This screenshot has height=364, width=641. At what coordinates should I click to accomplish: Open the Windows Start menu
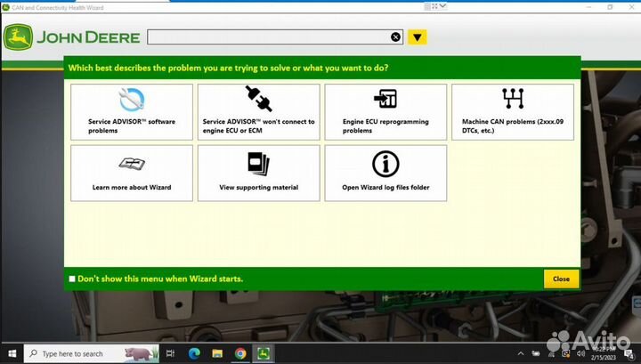point(12,353)
